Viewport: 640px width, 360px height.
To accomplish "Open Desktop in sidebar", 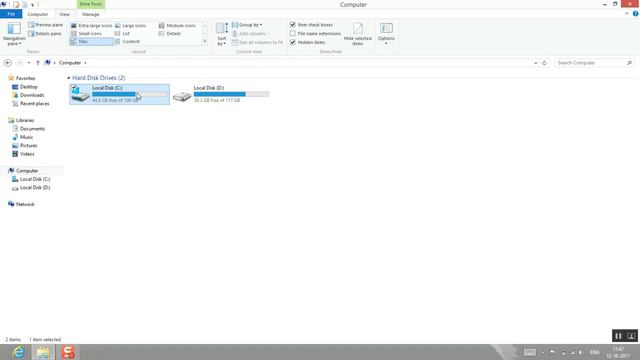I will (x=28, y=87).
